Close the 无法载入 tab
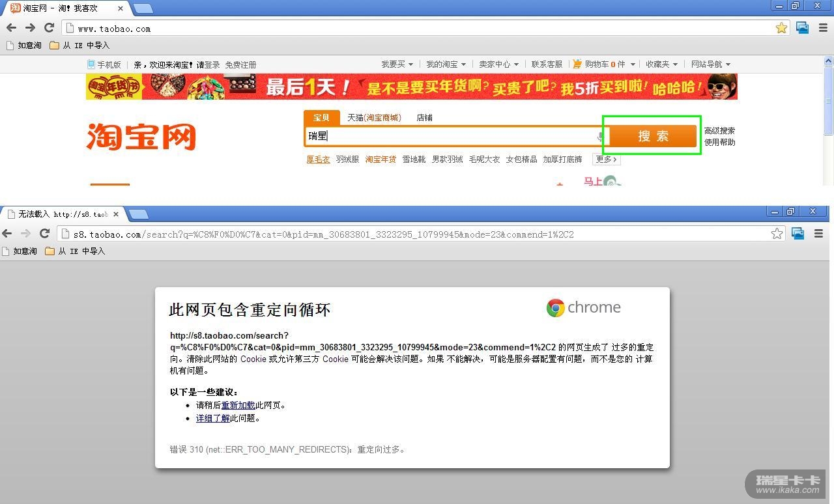The height and width of the screenshot is (504, 834). point(116,214)
